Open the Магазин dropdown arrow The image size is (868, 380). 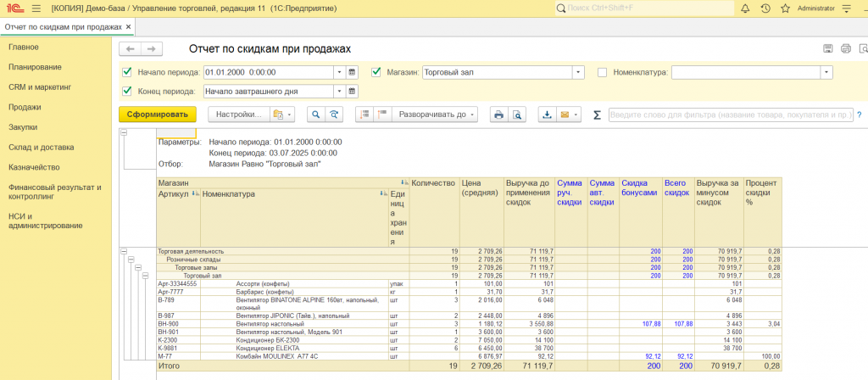coord(578,72)
